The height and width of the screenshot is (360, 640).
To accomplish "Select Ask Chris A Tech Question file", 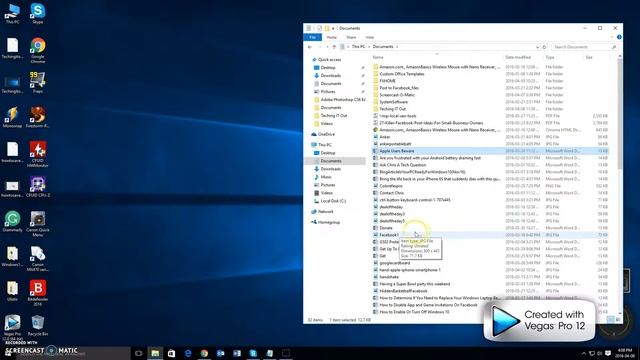I will click(402, 165).
